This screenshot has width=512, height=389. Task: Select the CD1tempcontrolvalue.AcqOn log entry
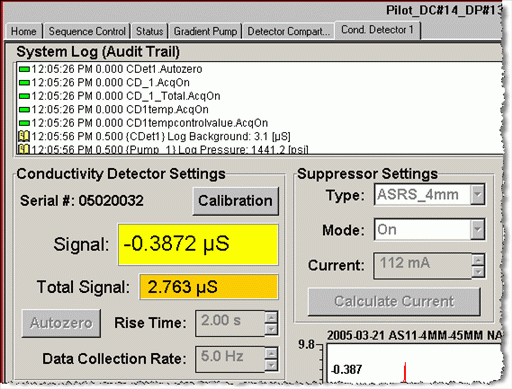coord(143,123)
